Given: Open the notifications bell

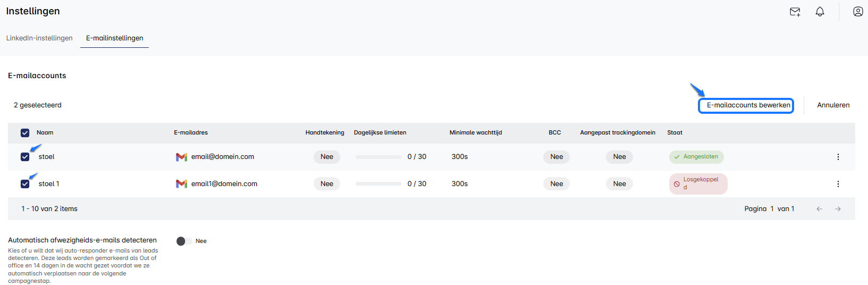Looking at the screenshot, I should (820, 12).
